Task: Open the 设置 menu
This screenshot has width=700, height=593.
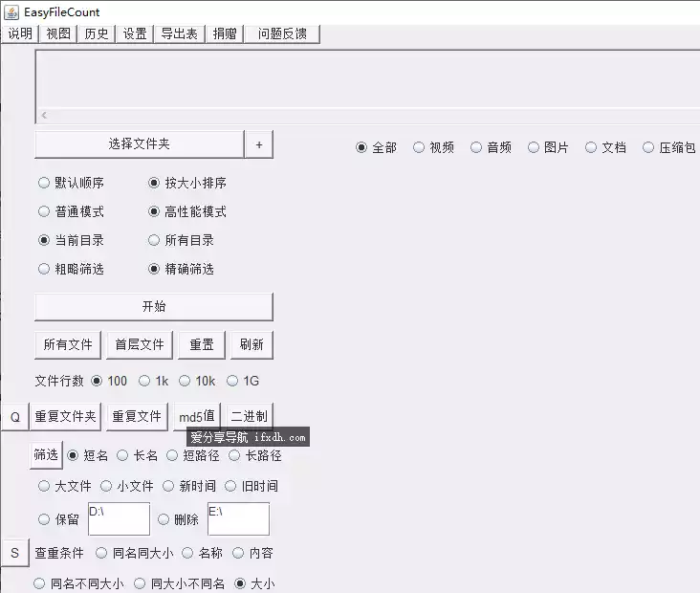Action: (x=135, y=33)
